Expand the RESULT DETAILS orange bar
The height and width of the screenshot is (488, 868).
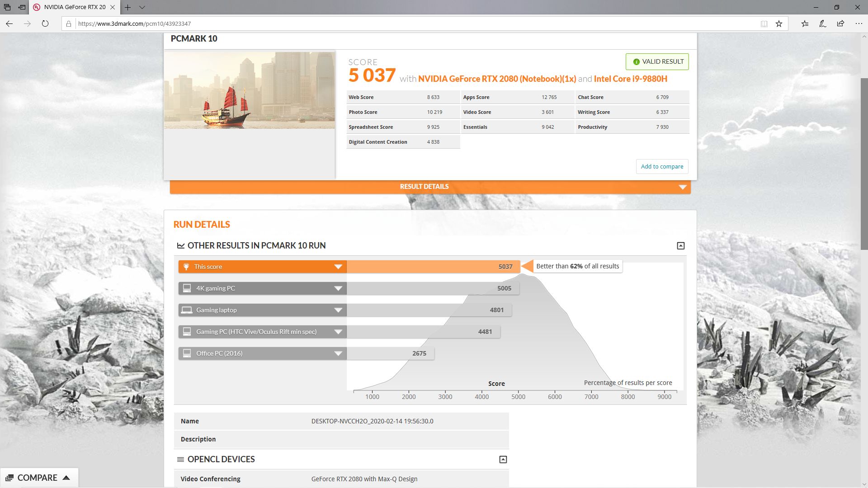pos(430,187)
